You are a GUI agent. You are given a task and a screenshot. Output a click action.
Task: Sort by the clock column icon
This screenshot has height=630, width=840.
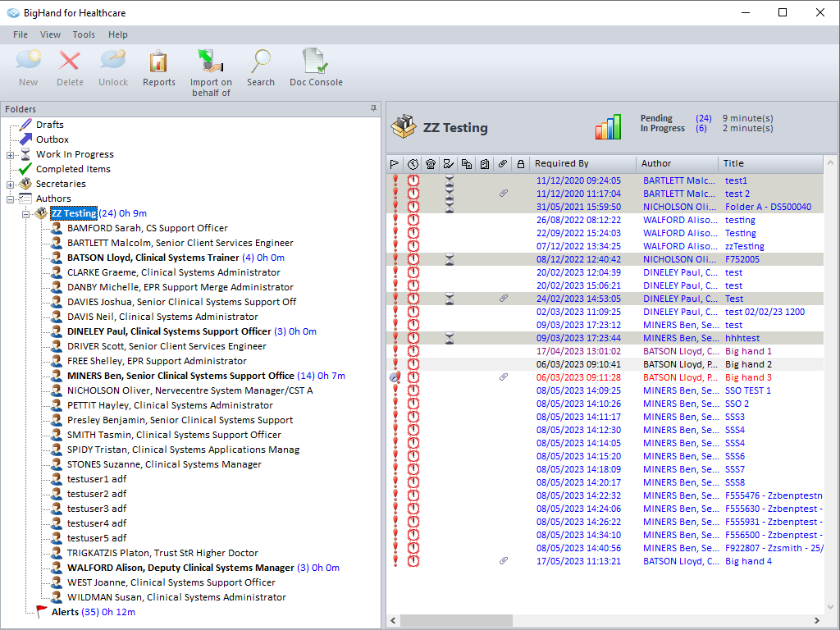pyautogui.click(x=413, y=164)
